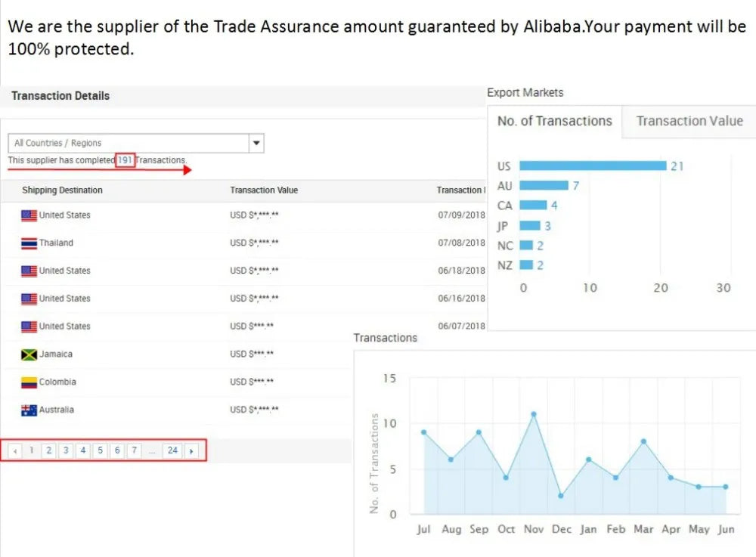Click the Thailand flag icon

click(x=29, y=243)
